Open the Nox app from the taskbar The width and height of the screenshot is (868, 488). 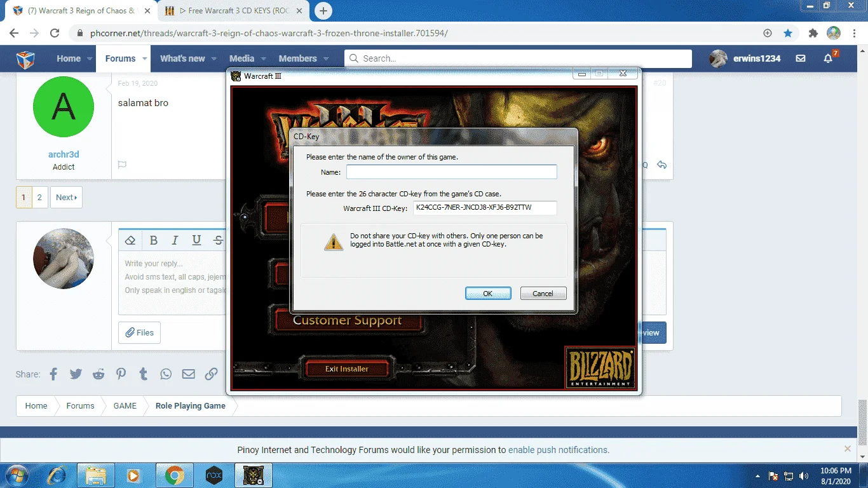coord(214,475)
